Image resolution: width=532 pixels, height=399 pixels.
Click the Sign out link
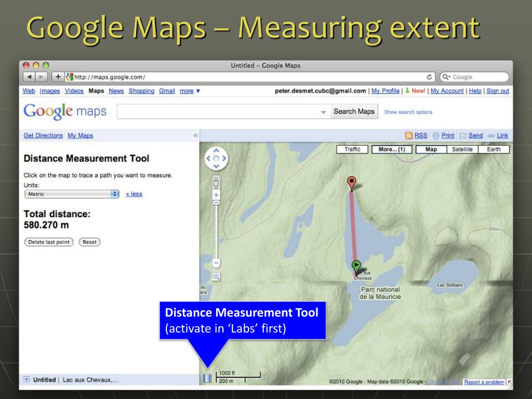click(498, 91)
